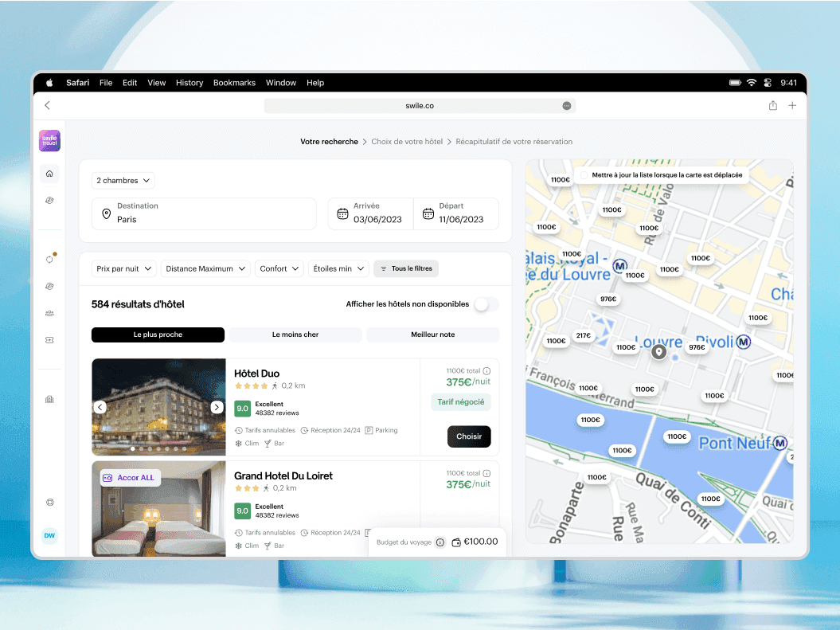Show next photo of Hôtel Duo
The image size is (840, 630).
click(217, 407)
